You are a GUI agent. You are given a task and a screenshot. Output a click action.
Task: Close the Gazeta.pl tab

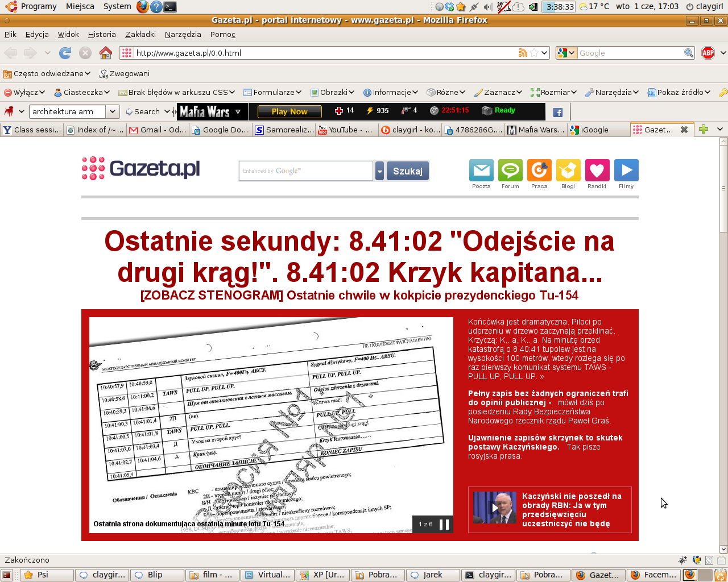pos(684,130)
